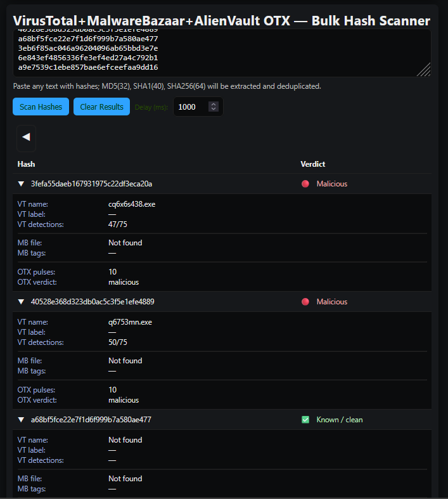Click textarea line a9e7539c1ebe857bae6efceefaa9dd16
Image resolution: width=448 pixels, height=499 pixels.
(88, 67)
